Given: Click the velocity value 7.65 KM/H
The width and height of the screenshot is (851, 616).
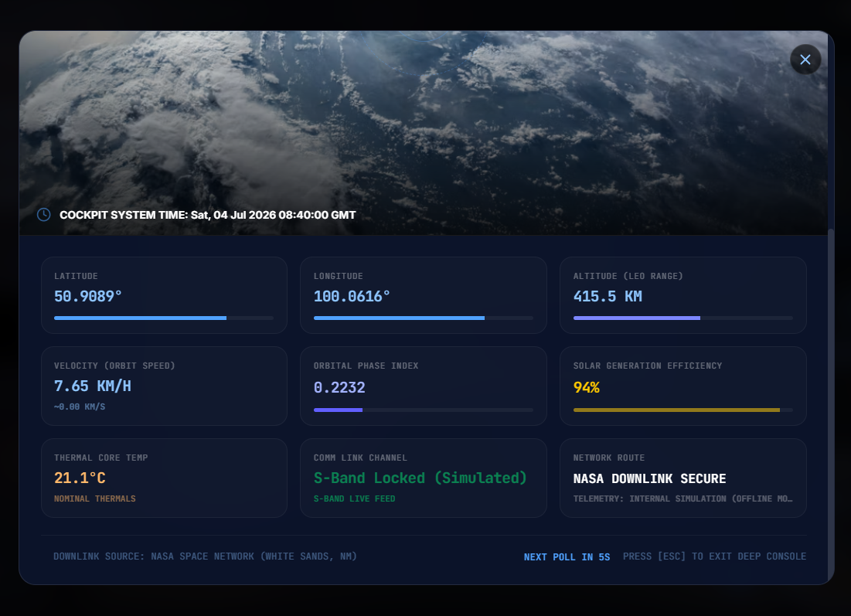Looking at the screenshot, I should [x=92, y=386].
